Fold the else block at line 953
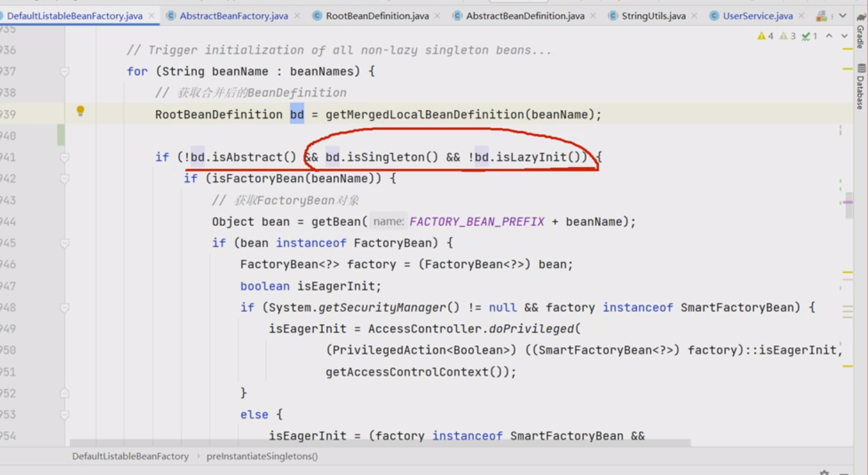 coord(64,415)
